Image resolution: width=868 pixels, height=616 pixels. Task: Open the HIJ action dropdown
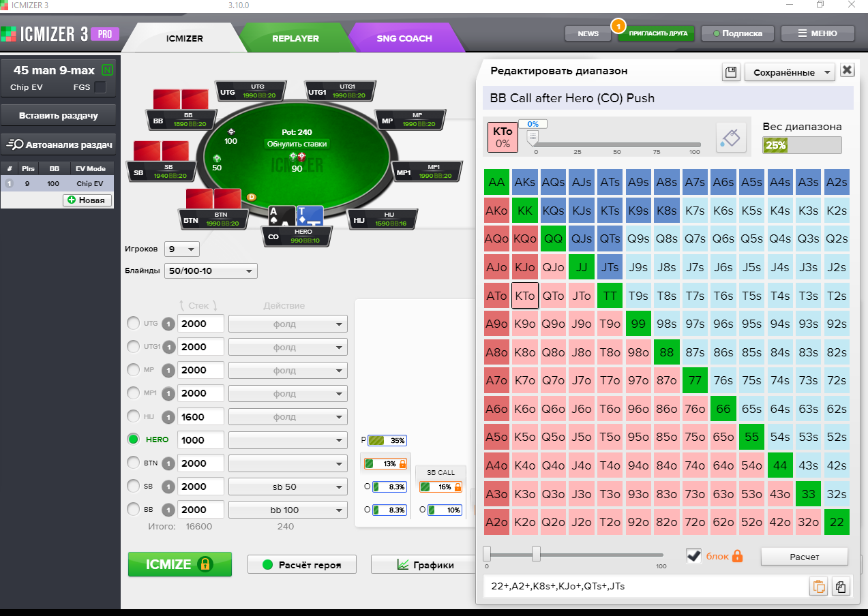pos(288,417)
